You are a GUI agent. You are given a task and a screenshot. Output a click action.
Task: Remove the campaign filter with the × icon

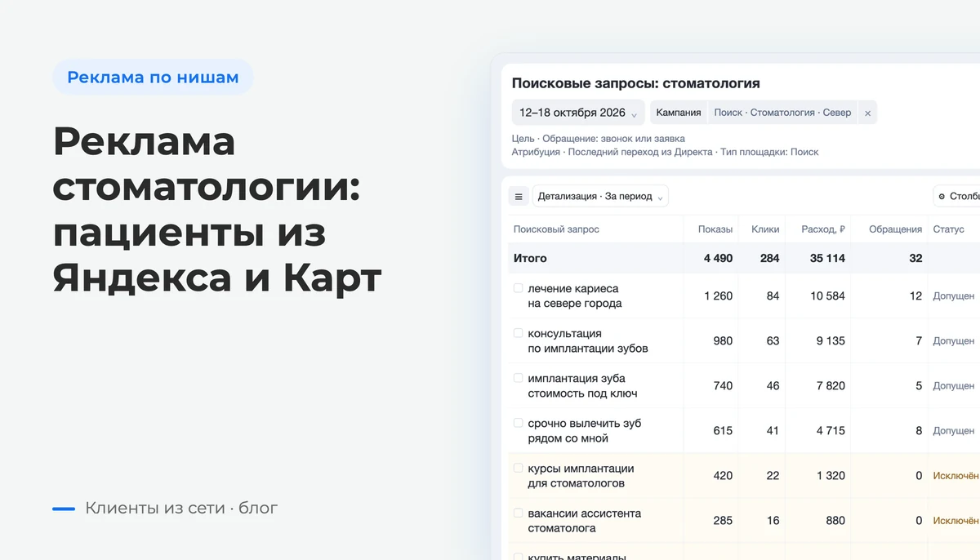(867, 113)
